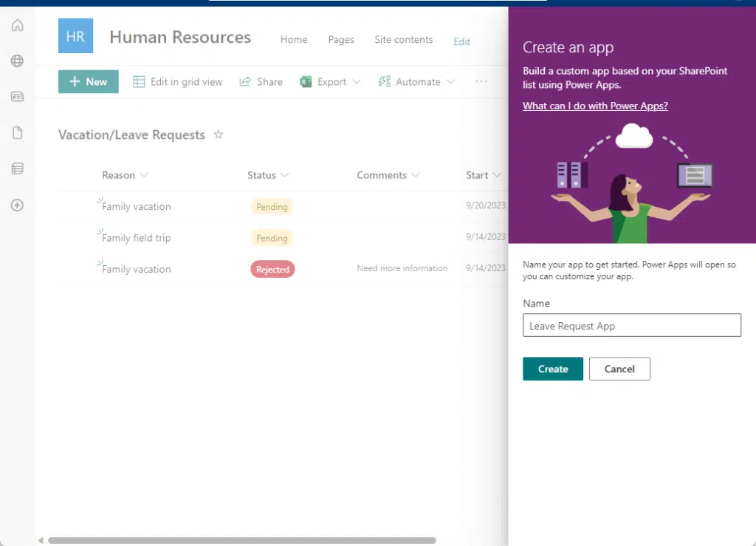The width and height of the screenshot is (756, 546).
Task: Click Edit in grid view label
Action: click(x=187, y=82)
